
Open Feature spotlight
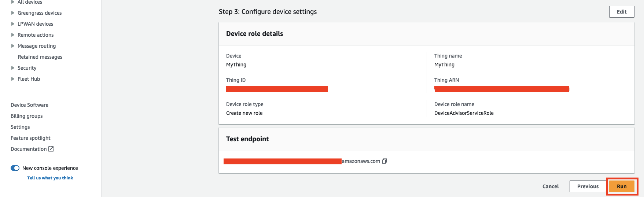point(30,138)
